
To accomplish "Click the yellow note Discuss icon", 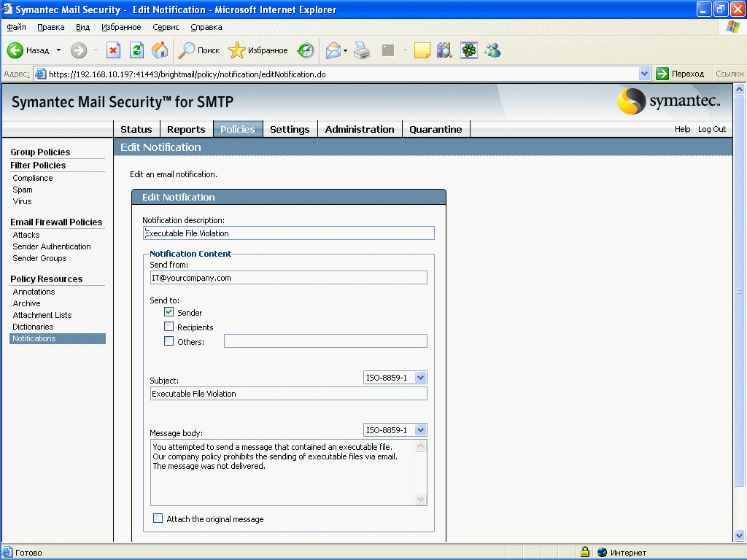I will point(422,50).
